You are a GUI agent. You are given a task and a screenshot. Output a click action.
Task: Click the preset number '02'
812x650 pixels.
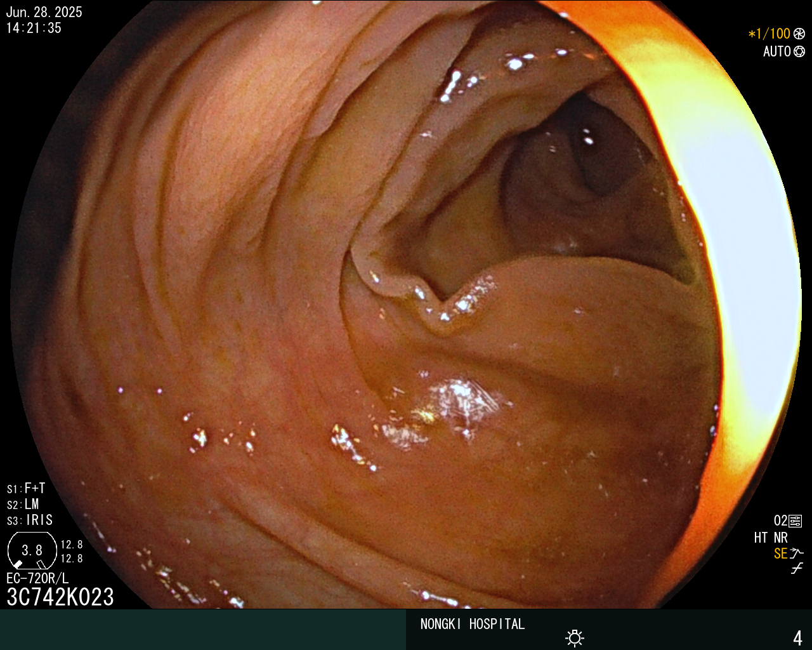[x=780, y=521]
